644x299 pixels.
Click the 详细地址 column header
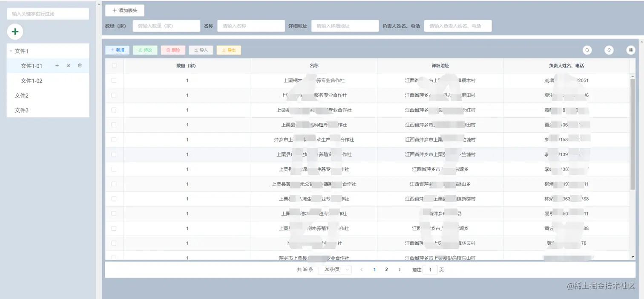tap(440, 66)
